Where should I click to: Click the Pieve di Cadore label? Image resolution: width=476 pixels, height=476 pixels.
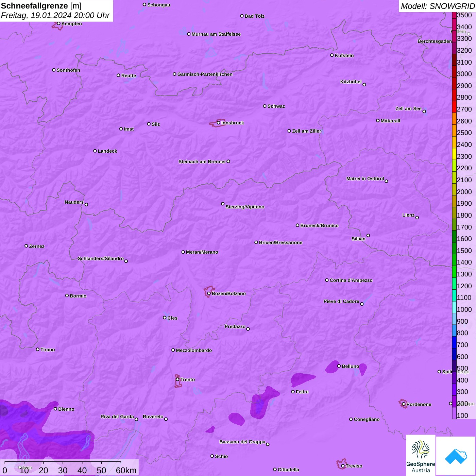(341, 301)
